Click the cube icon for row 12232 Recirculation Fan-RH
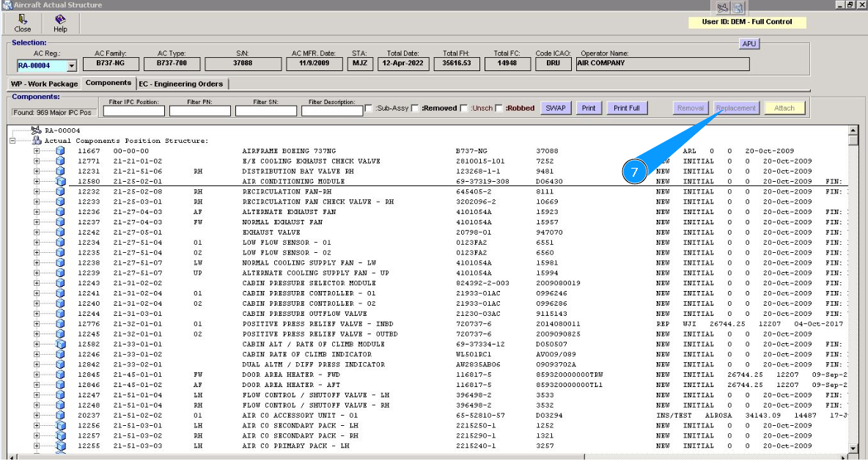 pyautogui.click(x=60, y=191)
